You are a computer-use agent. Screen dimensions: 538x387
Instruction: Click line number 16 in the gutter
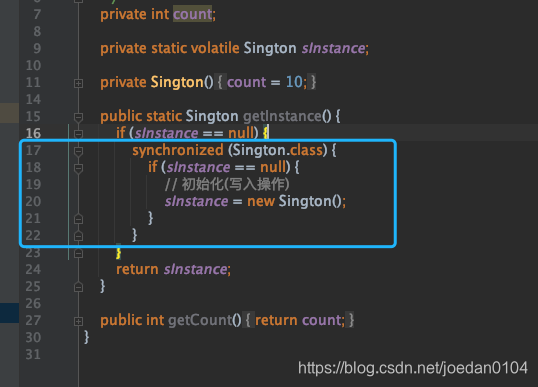pyautogui.click(x=33, y=133)
